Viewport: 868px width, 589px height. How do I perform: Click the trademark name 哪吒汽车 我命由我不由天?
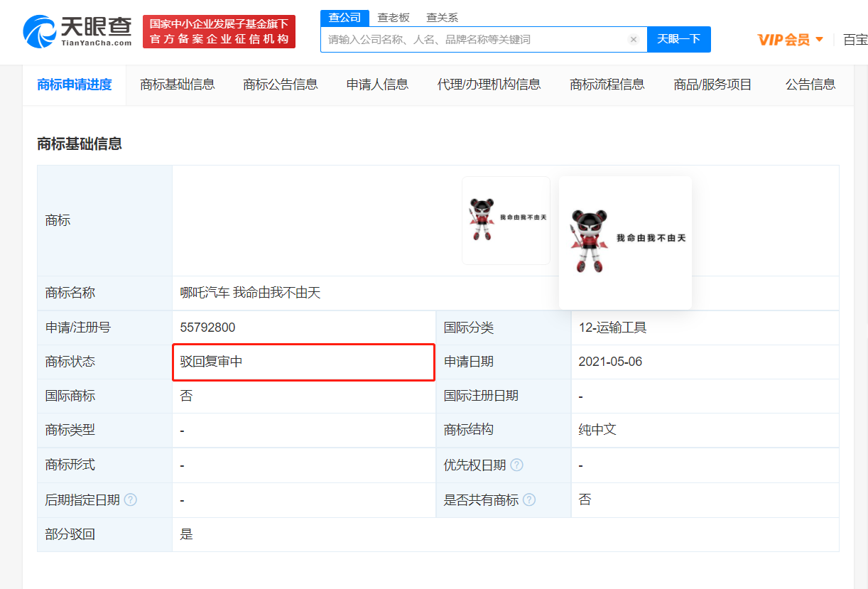coord(250,293)
